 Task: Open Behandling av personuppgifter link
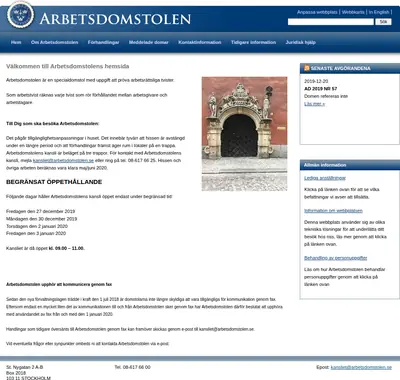[x=335, y=258]
